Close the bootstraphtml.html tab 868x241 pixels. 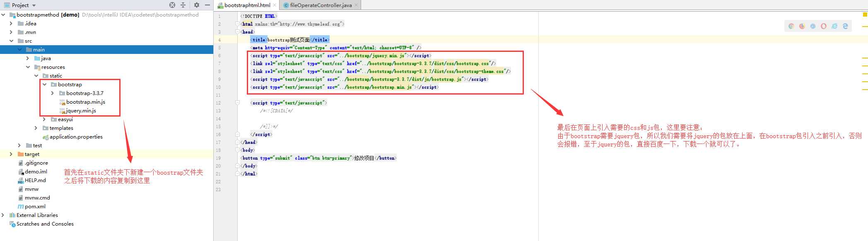[x=275, y=5]
